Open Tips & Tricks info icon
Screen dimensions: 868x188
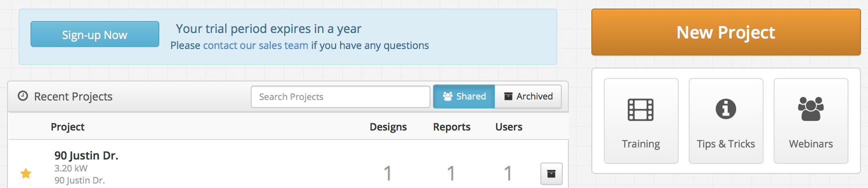(x=726, y=108)
